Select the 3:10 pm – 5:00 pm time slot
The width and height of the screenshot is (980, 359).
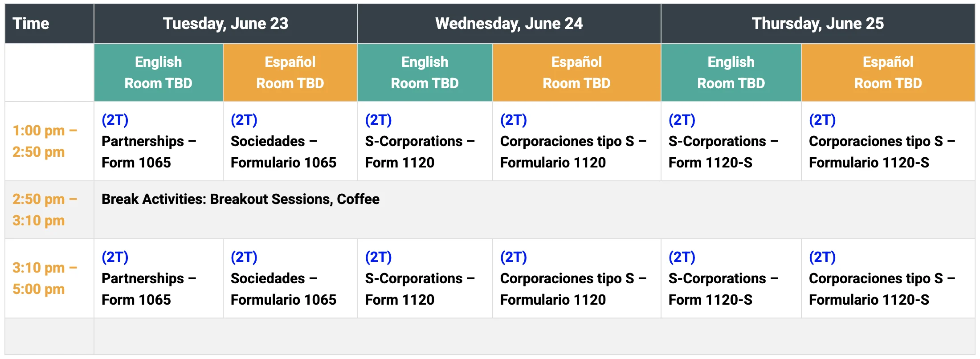point(45,278)
